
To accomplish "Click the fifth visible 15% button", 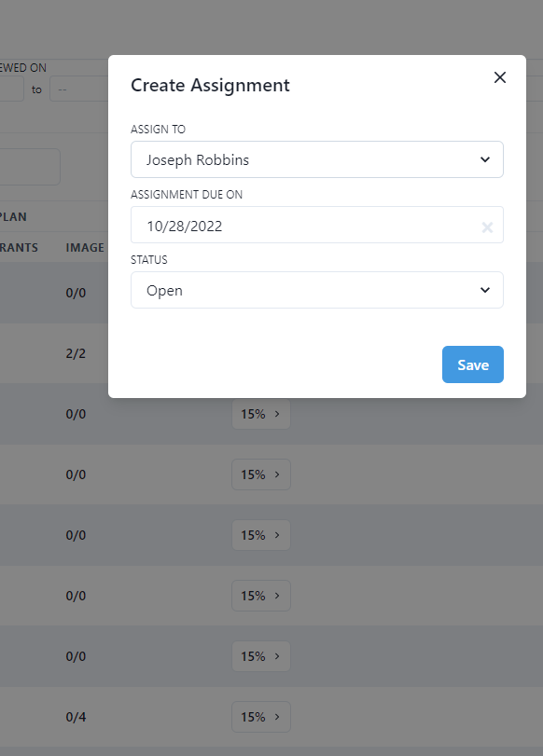I will [x=261, y=656].
